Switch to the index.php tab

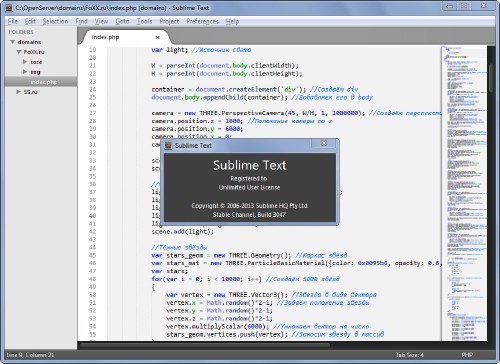click(105, 37)
